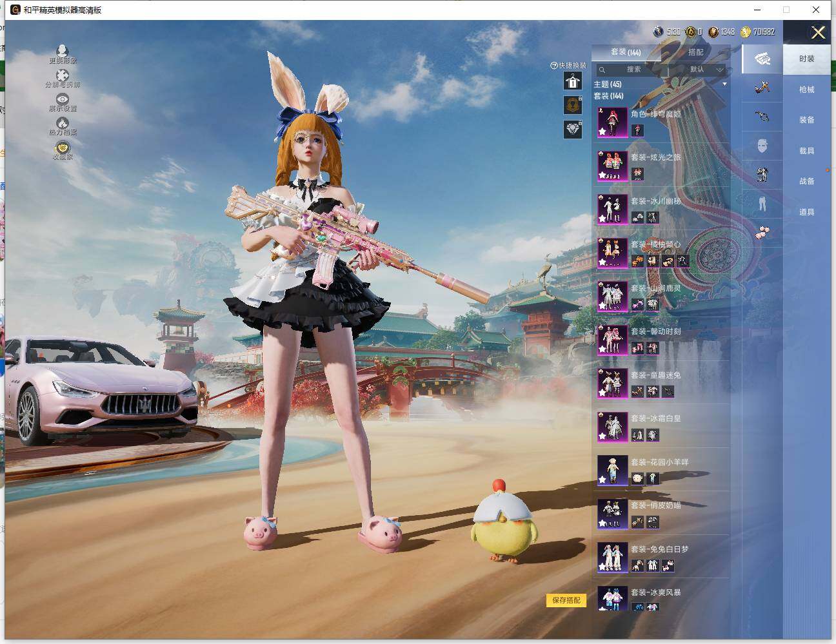Select the pig slippers shoes category icon

tap(762, 231)
